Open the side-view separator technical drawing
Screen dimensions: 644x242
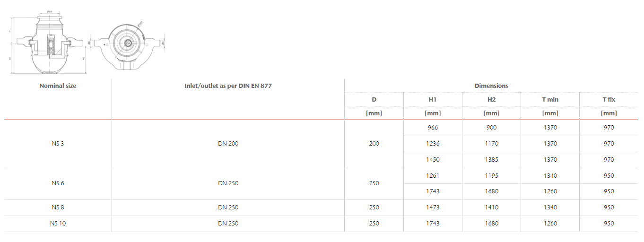(x=48, y=43)
